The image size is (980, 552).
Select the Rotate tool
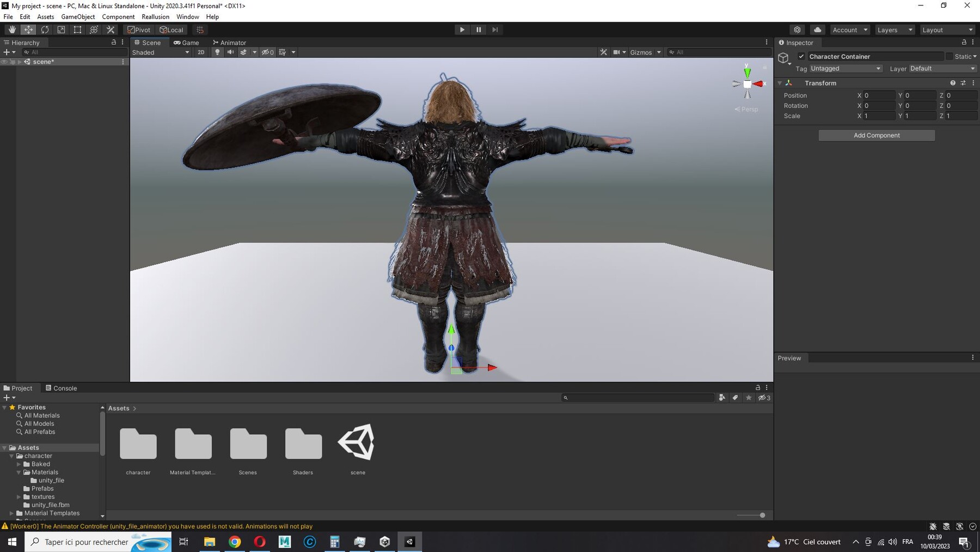[x=45, y=29]
